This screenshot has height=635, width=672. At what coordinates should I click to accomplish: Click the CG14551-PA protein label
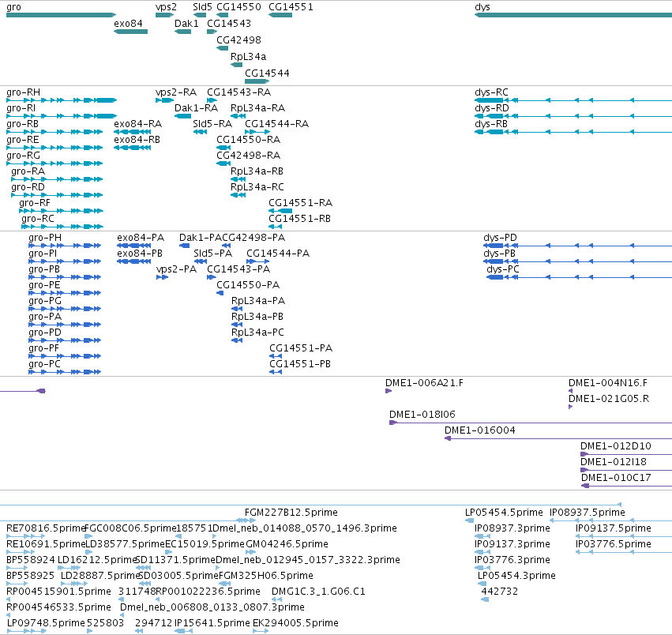tap(301, 348)
